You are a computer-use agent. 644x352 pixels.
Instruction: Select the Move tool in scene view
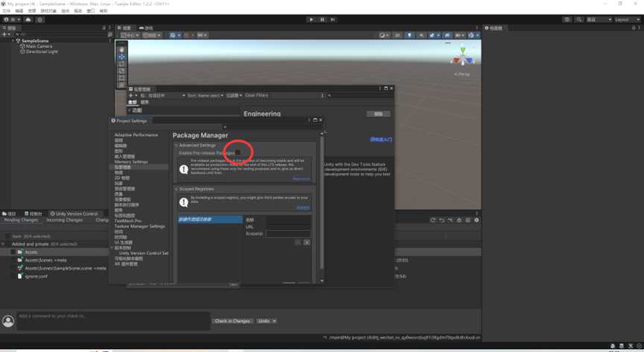pyautogui.click(x=122, y=57)
